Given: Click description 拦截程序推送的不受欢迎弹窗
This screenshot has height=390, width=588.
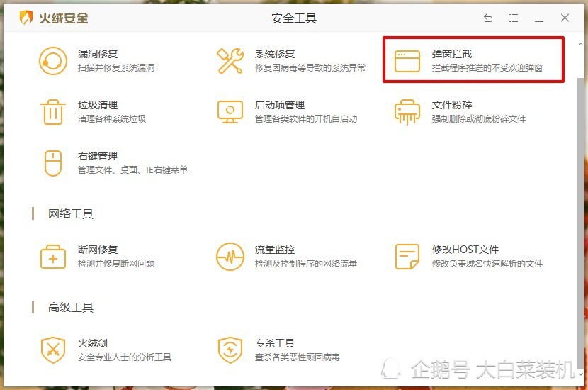Looking at the screenshot, I should (x=487, y=68).
